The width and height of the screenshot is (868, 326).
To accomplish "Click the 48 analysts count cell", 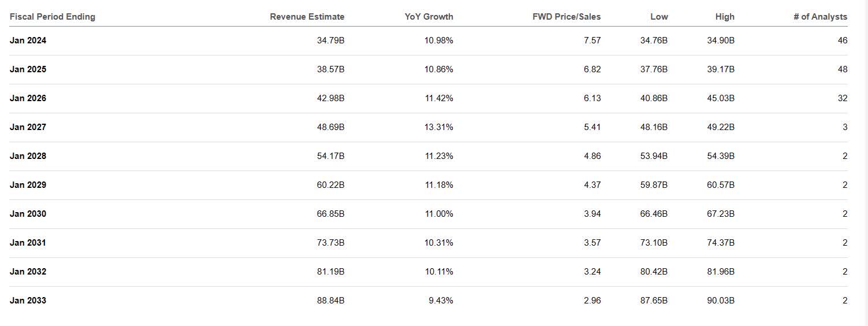I will point(842,69).
